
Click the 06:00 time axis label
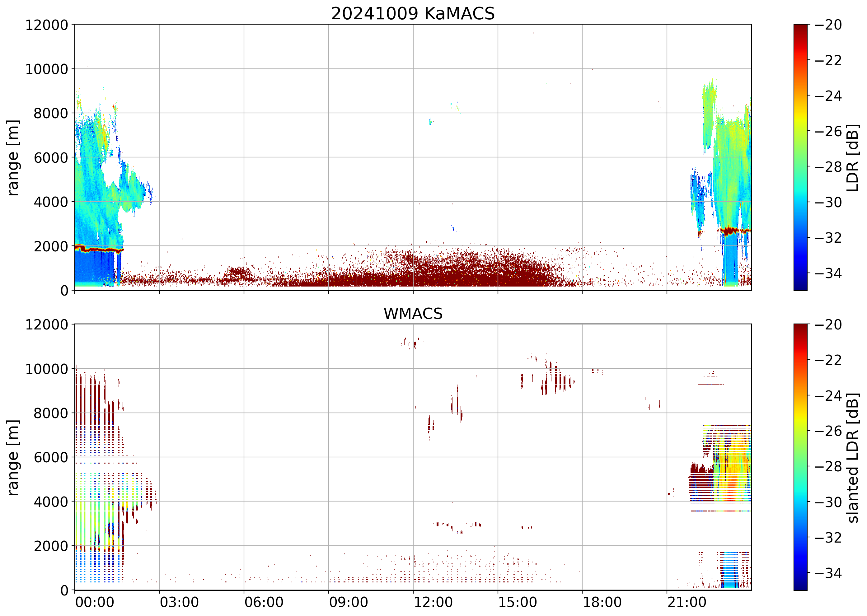click(x=264, y=602)
